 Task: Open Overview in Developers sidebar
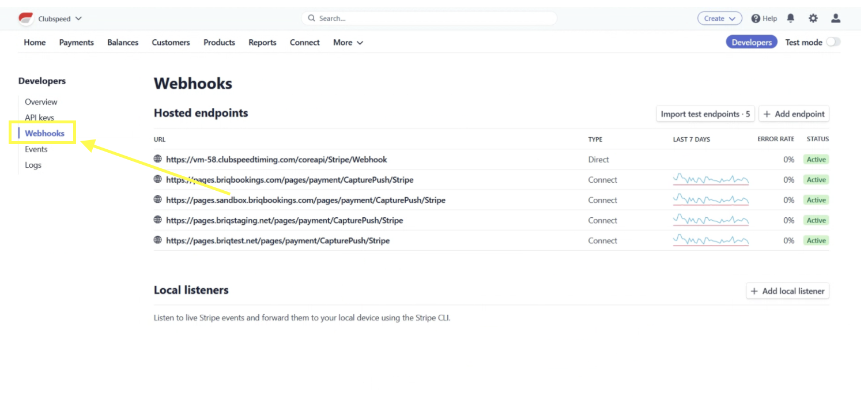tap(41, 102)
